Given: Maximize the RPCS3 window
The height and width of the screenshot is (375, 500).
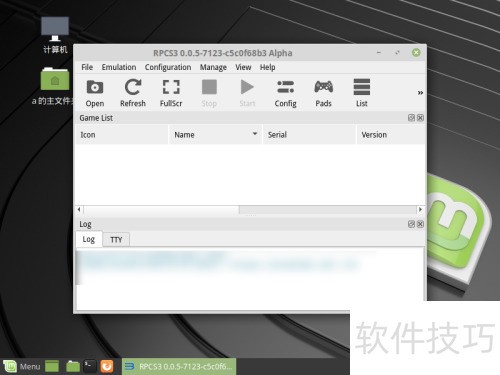Looking at the screenshot, I should click(x=397, y=52).
